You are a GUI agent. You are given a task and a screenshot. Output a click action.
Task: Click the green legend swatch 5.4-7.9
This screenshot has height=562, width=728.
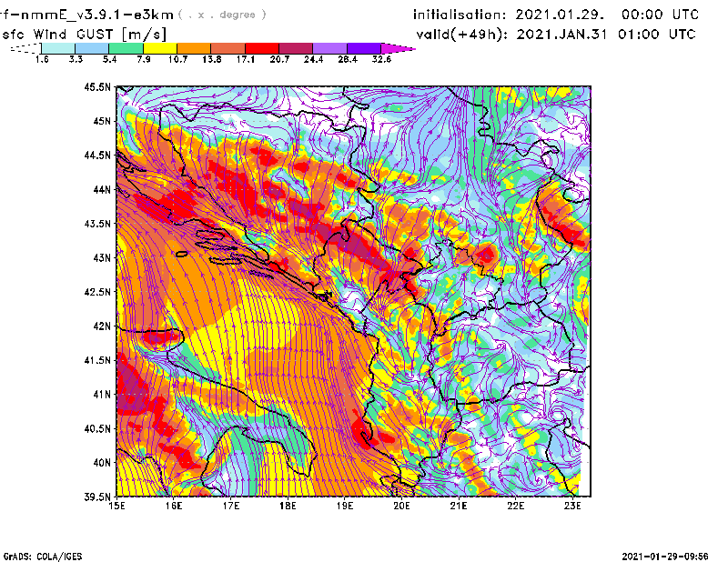click(126, 48)
